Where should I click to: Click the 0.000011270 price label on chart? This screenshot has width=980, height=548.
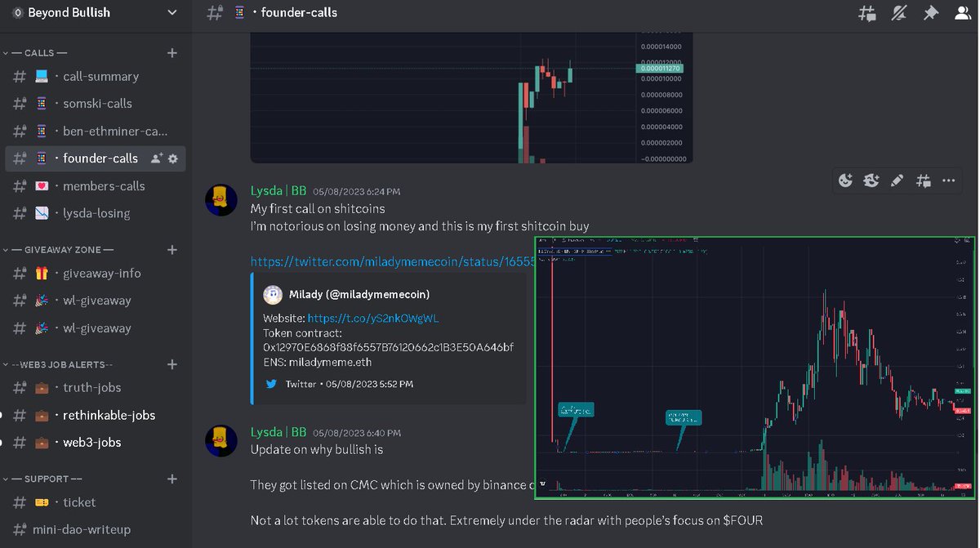[658, 69]
